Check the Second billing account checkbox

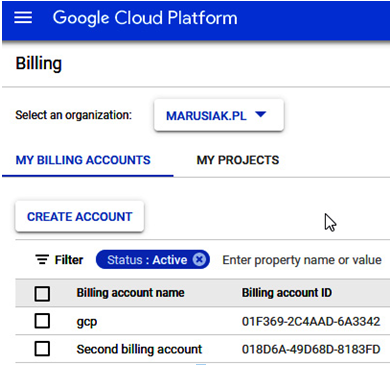(42, 349)
